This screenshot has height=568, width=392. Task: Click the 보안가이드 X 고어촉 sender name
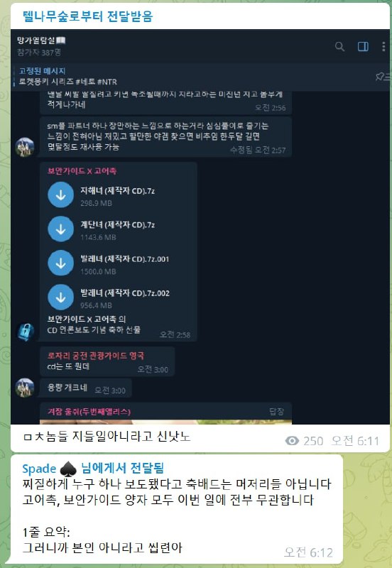82,171
